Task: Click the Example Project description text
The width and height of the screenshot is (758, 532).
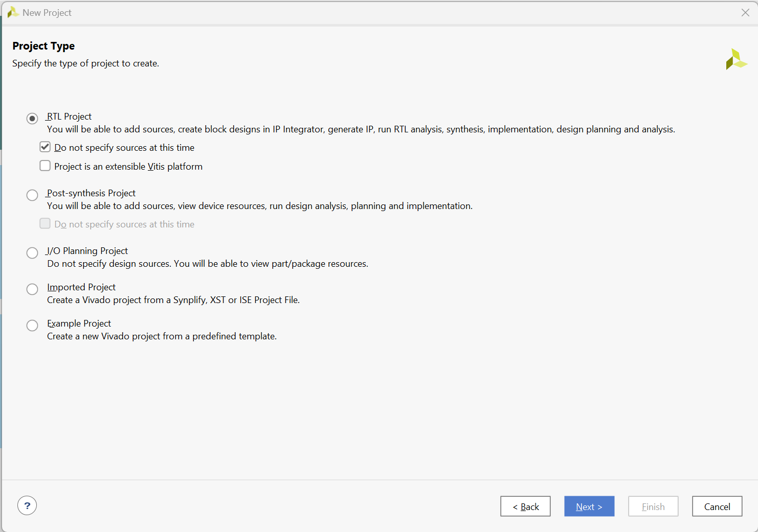Action: (x=162, y=336)
